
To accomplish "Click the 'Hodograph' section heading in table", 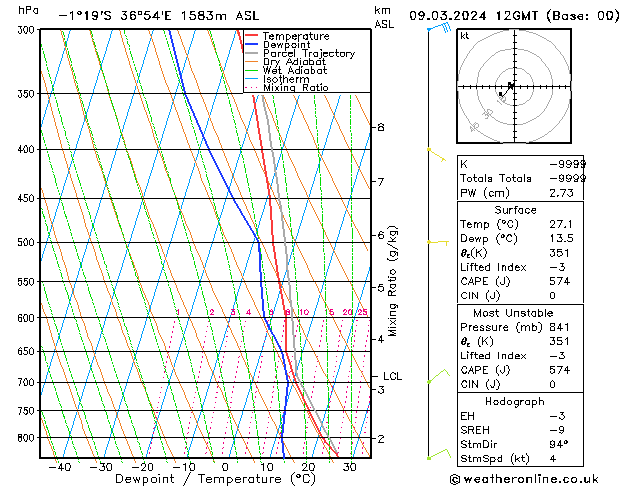I will tap(515, 402).
